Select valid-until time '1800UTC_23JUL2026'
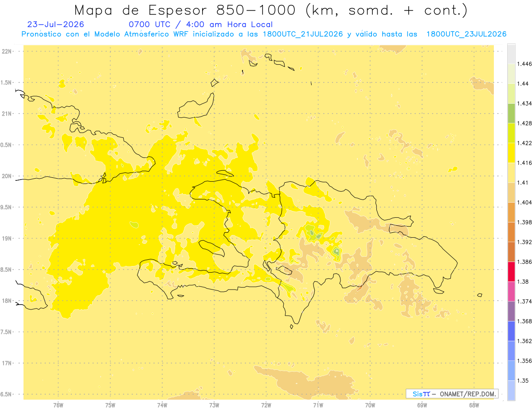The height and width of the screenshot is (411, 532). (466, 34)
